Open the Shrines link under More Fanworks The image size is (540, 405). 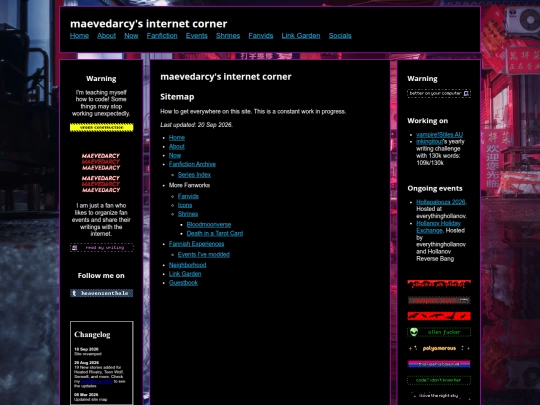[x=188, y=214]
